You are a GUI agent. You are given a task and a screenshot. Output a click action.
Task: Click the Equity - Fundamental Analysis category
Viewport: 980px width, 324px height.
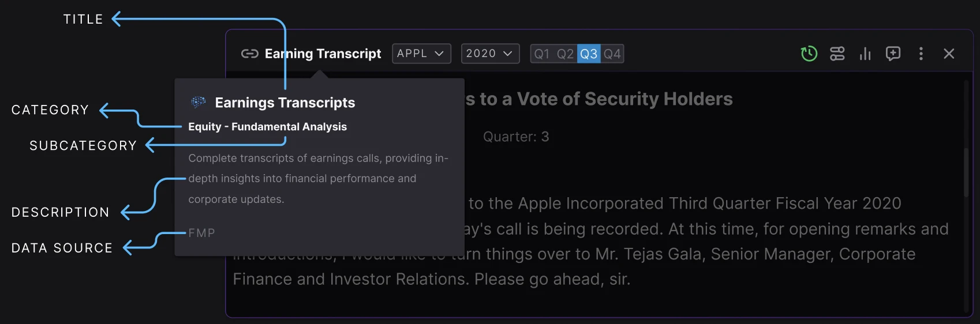[x=267, y=127]
